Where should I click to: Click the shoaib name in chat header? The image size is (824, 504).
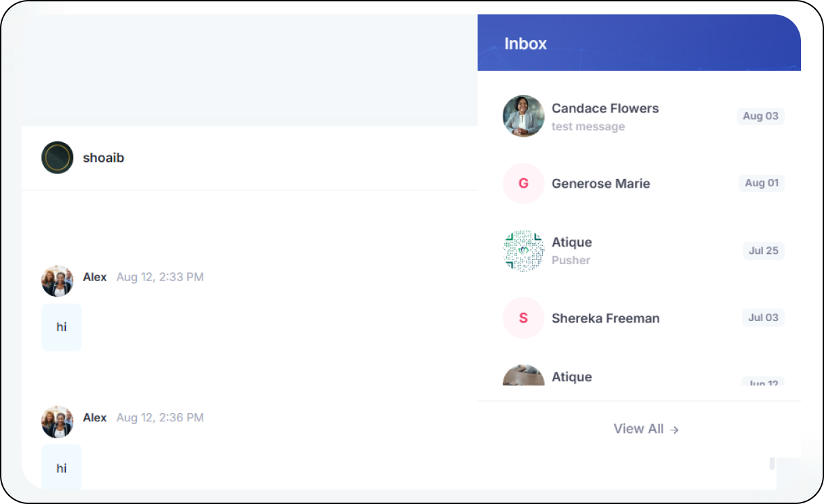point(104,158)
